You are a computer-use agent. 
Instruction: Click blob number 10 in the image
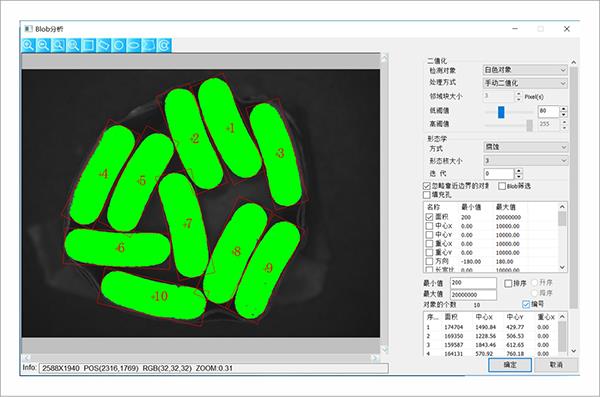click(159, 296)
